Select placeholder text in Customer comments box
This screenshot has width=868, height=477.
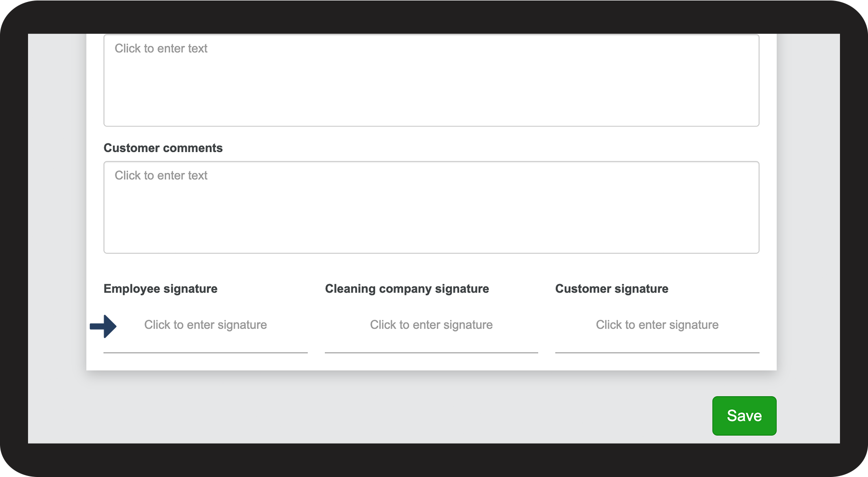tap(161, 175)
